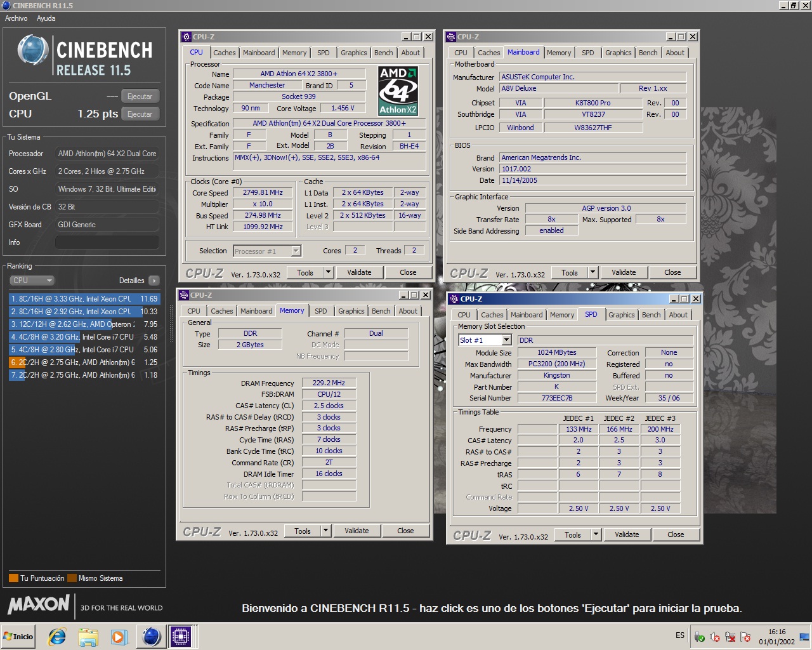The image size is (812, 650).
Task: Click the title bar icon of CPU-Z Memory window
Action: tap(184, 295)
